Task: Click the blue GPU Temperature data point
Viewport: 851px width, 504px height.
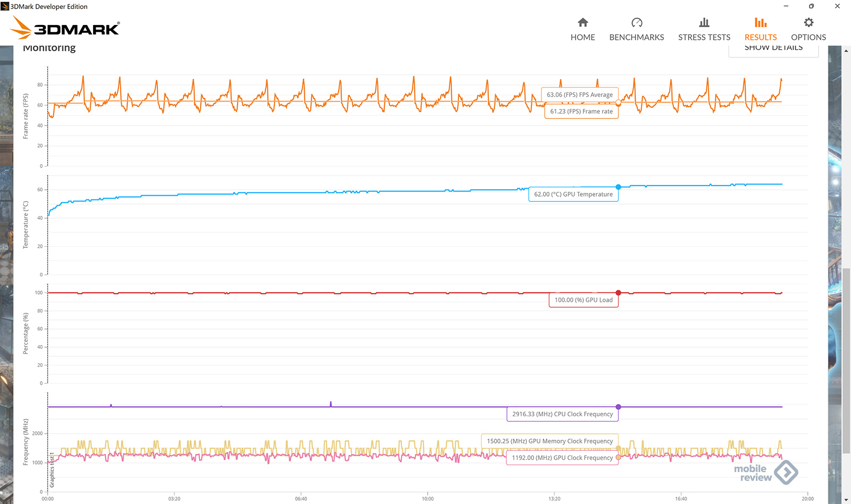Action: point(618,187)
